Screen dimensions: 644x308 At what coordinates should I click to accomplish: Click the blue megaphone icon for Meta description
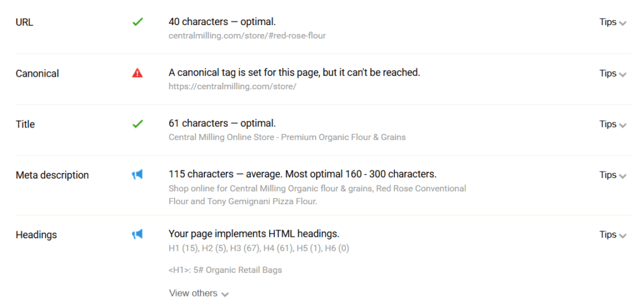click(137, 175)
